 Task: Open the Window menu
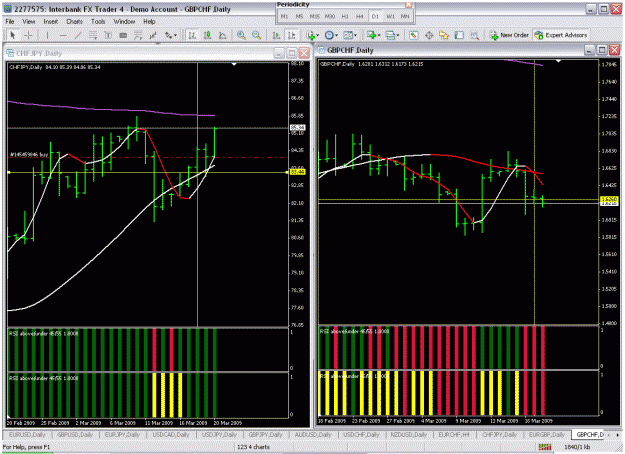(x=124, y=22)
